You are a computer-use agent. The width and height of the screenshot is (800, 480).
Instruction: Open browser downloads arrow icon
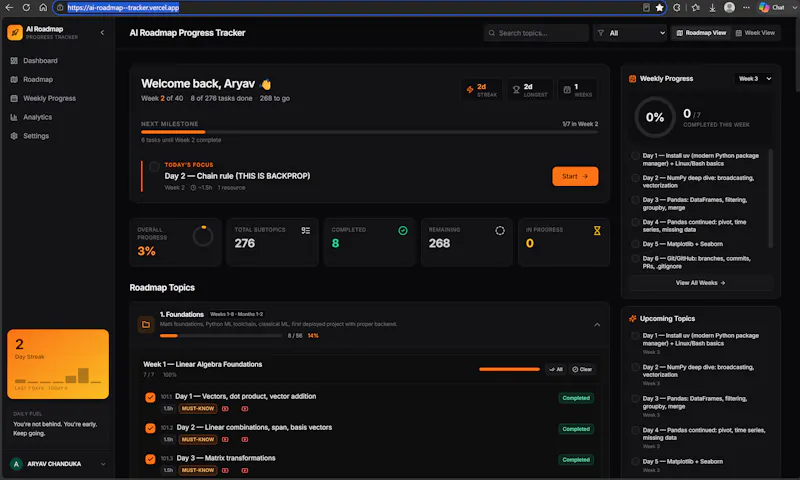tap(712, 8)
